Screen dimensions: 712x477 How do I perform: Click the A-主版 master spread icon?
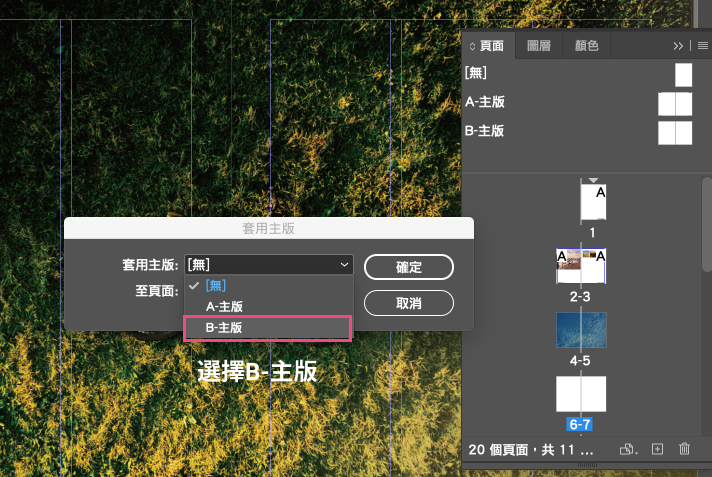pos(675,103)
